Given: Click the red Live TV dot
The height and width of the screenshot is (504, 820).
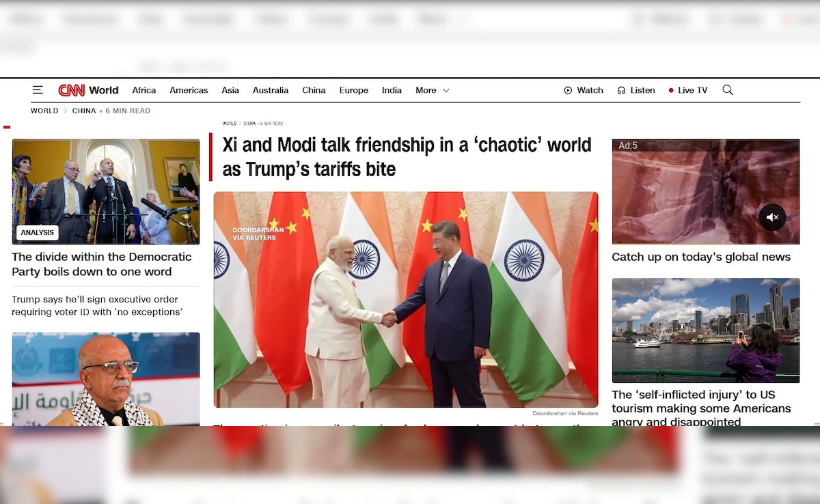Looking at the screenshot, I should 671,90.
